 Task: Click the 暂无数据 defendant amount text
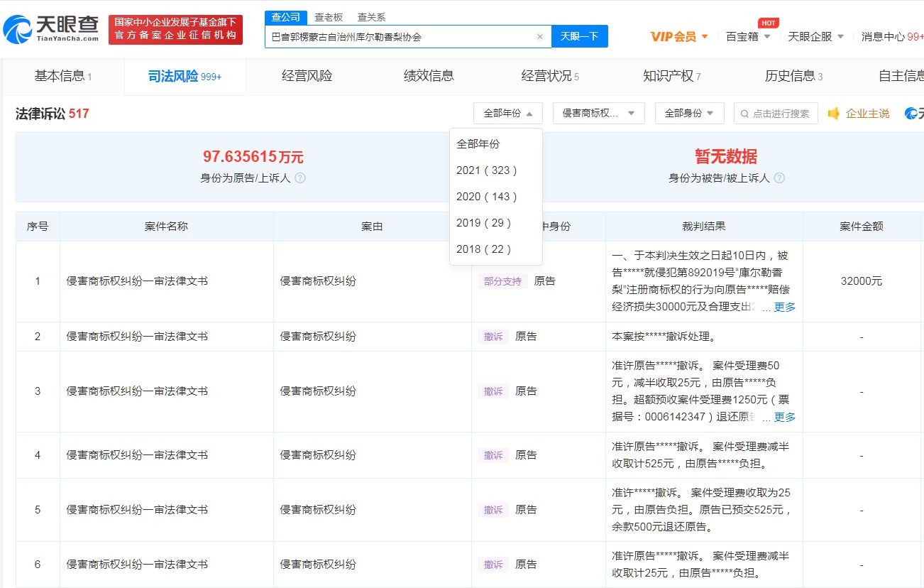pos(726,156)
